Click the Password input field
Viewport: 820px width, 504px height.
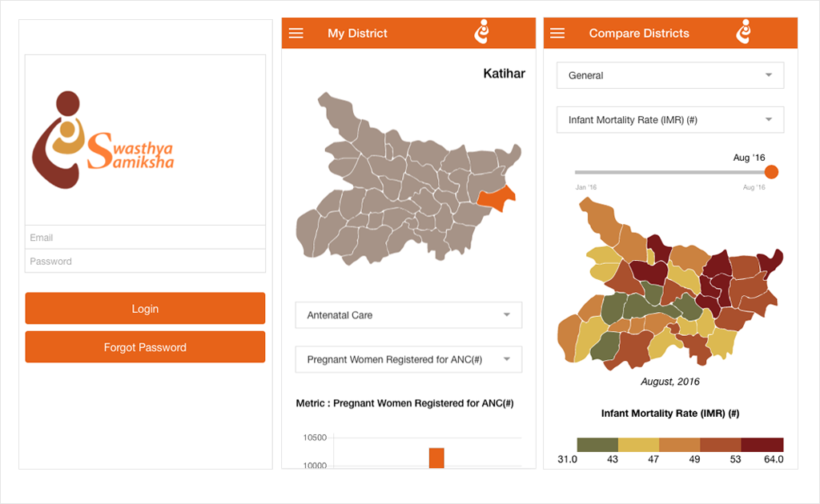[145, 262]
